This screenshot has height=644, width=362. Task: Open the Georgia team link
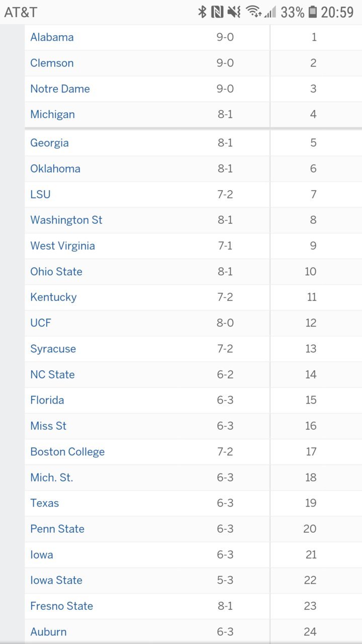(x=49, y=143)
